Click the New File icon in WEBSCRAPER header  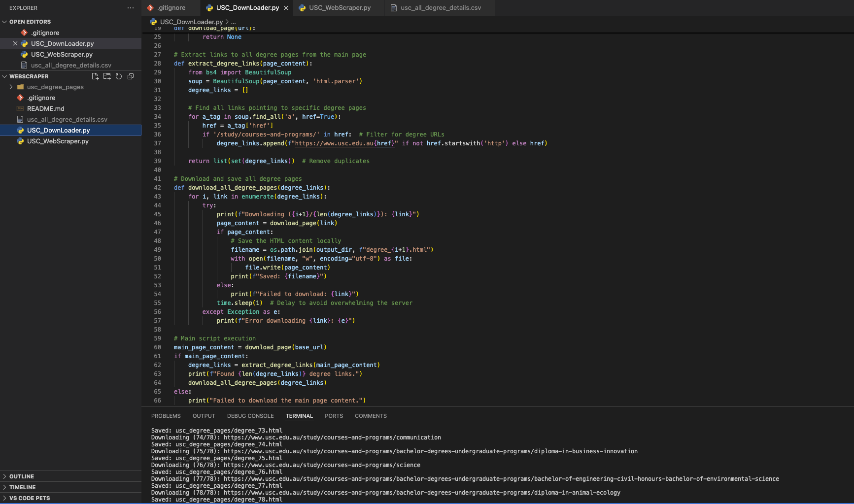coord(95,76)
